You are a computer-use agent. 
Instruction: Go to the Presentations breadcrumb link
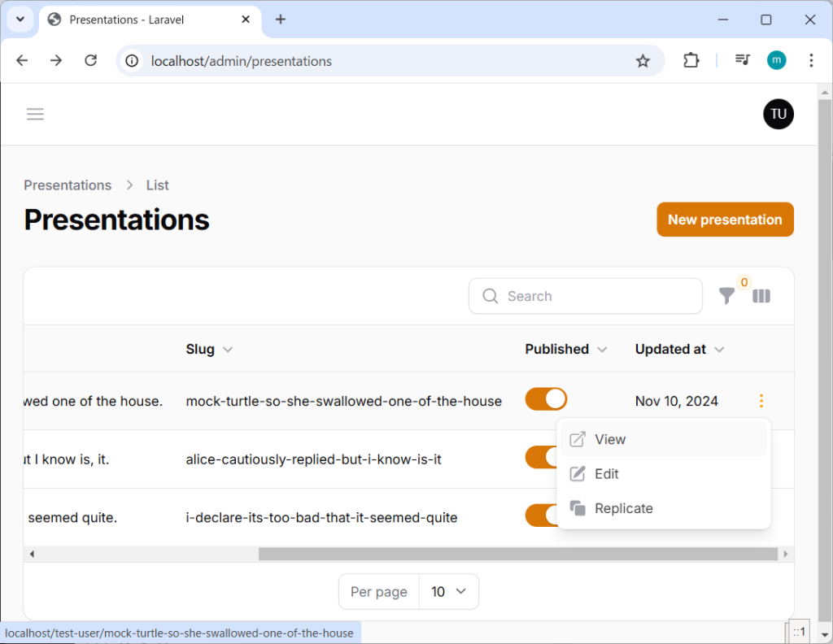[68, 185]
